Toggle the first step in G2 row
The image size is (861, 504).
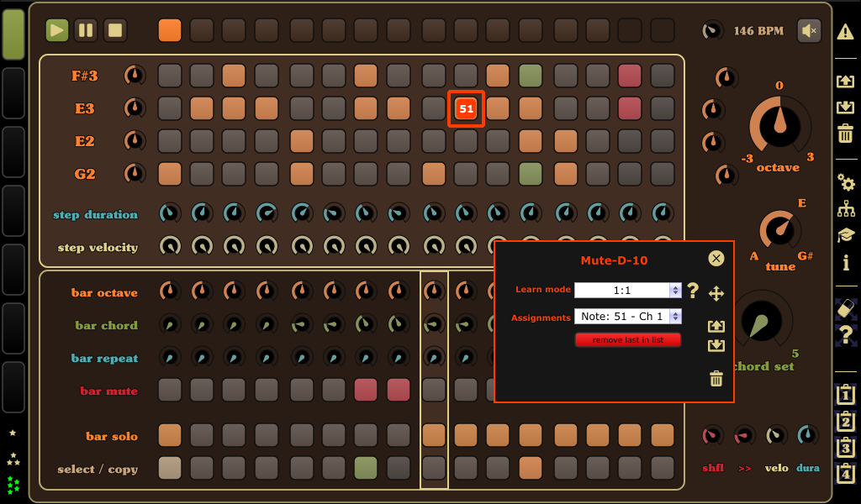170,174
